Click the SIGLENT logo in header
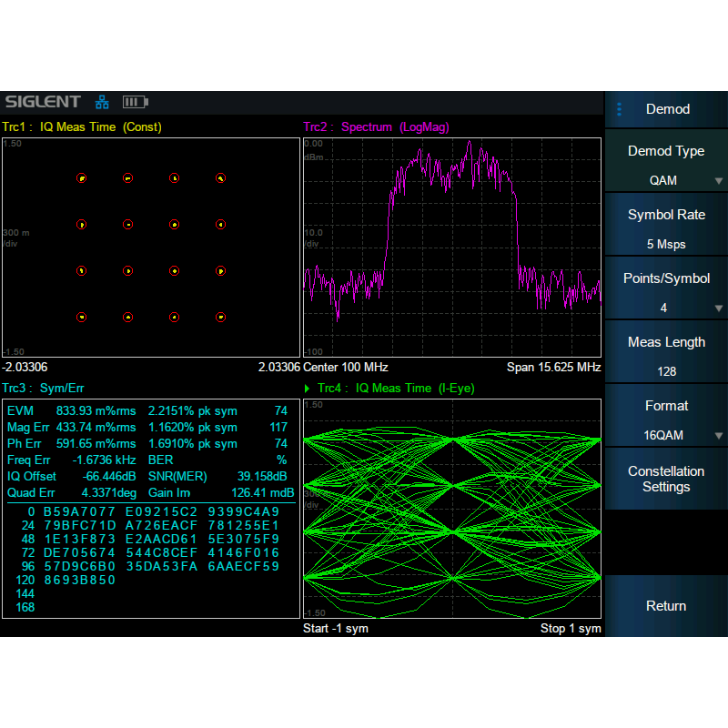Image resolution: width=728 pixels, height=728 pixels. pyautogui.click(x=43, y=102)
